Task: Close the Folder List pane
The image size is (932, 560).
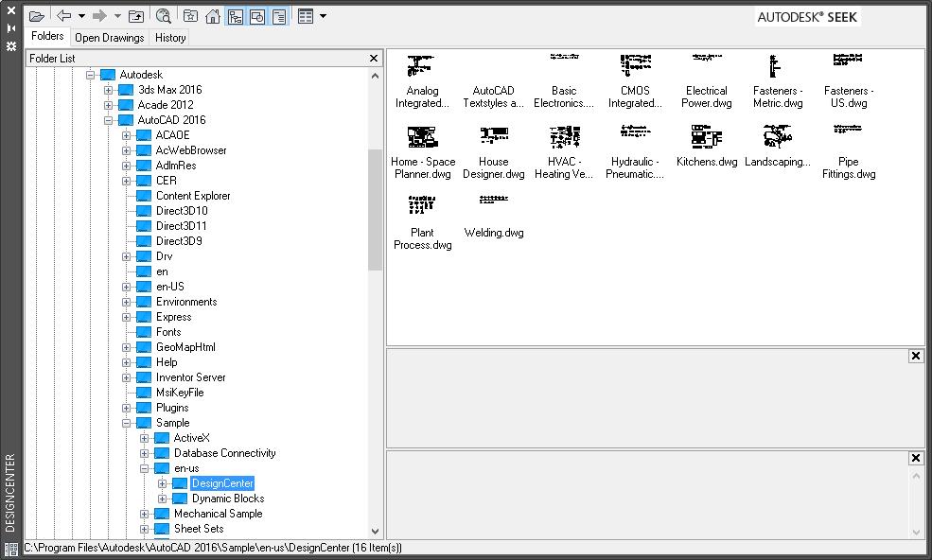Action: click(x=374, y=59)
